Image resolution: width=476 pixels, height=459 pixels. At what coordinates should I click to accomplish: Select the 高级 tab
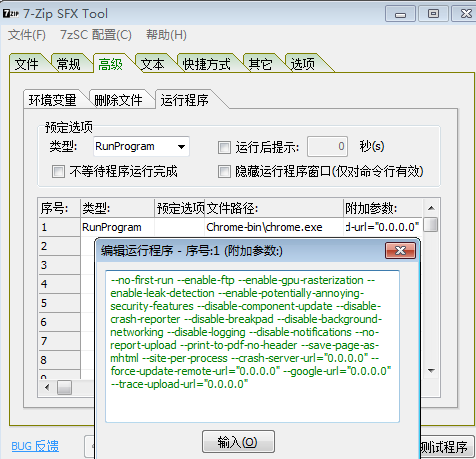click(111, 64)
